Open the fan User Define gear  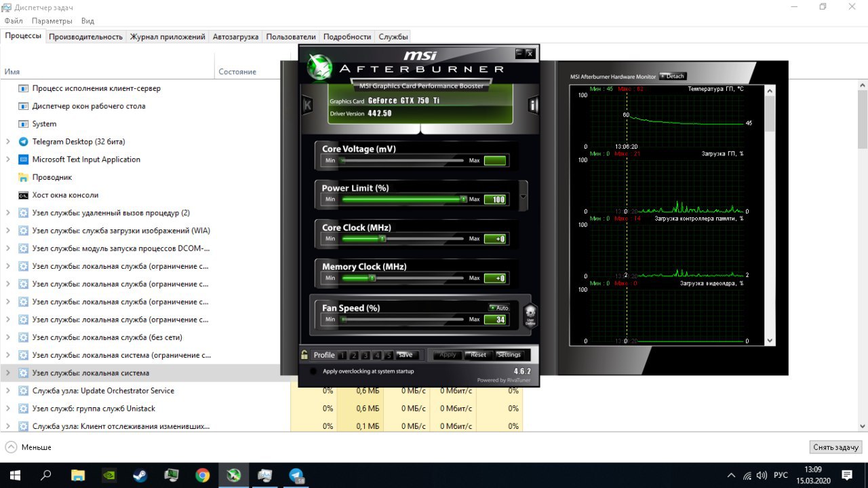pos(530,316)
